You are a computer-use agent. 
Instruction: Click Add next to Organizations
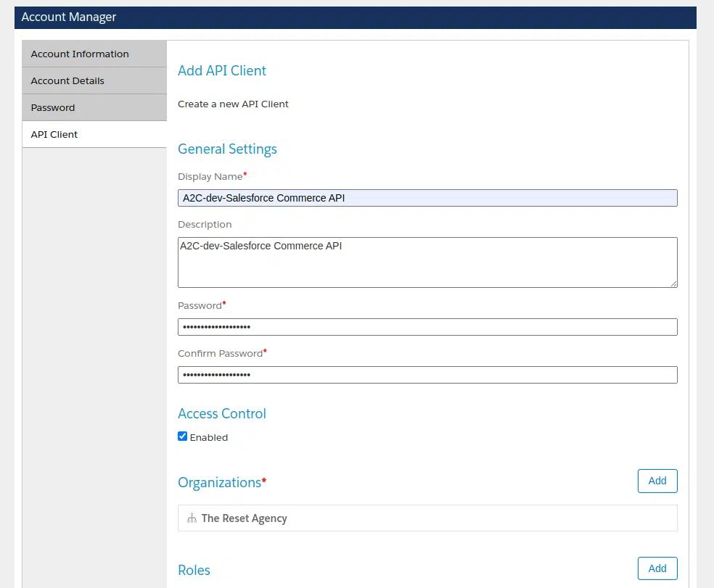pyautogui.click(x=657, y=481)
